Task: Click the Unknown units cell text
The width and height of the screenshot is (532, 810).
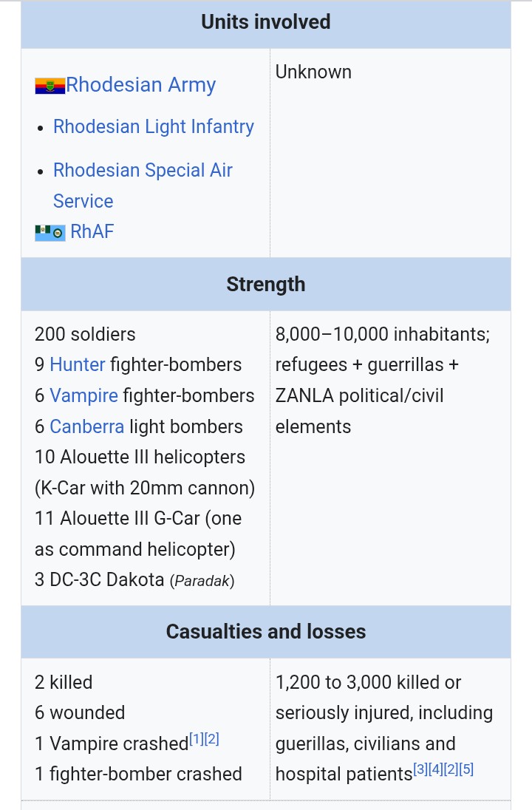Action: pos(313,72)
